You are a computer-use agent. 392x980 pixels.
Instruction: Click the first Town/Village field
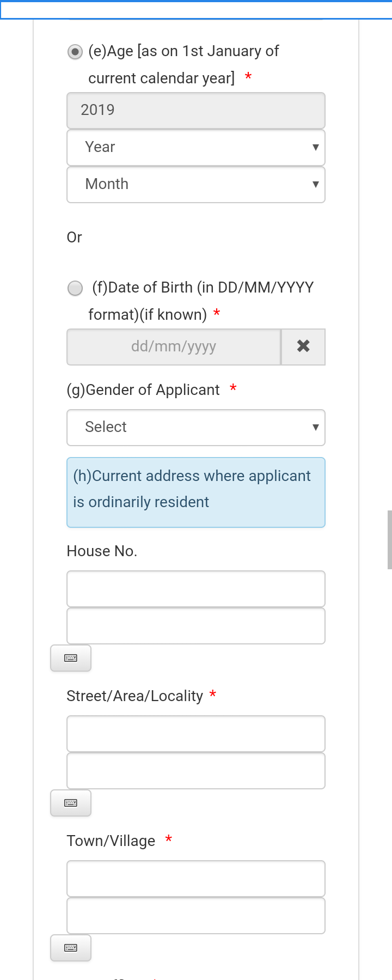[x=196, y=879]
